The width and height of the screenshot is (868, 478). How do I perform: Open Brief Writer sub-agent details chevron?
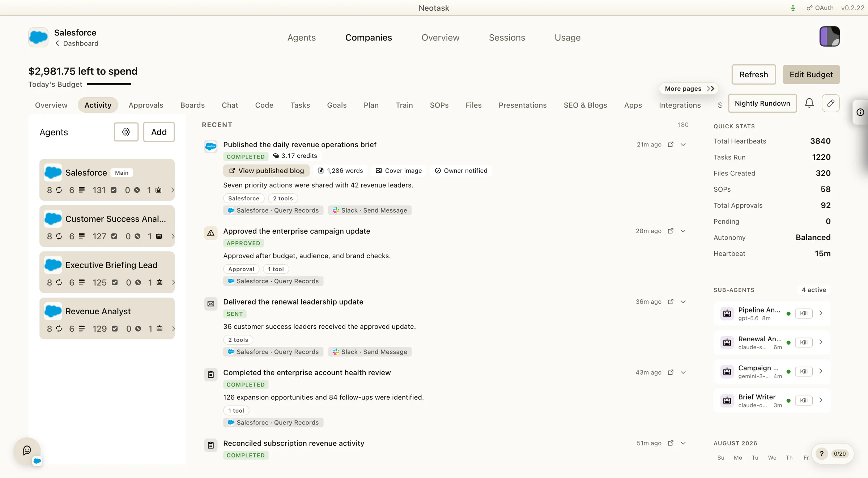[821, 400]
